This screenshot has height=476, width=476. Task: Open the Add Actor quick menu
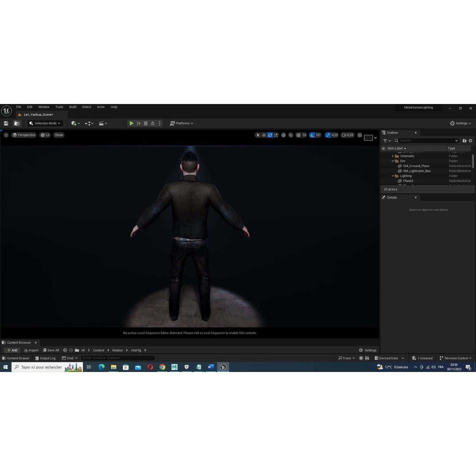pyautogui.click(x=75, y=123)
